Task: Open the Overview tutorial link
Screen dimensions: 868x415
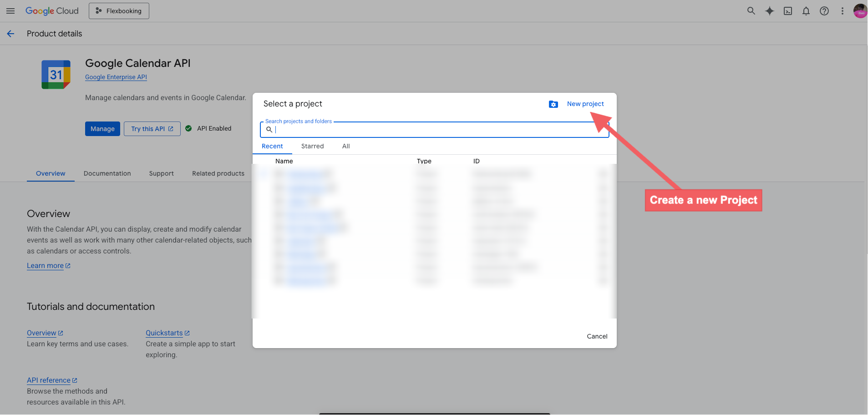Action: (x=45, y=333)
